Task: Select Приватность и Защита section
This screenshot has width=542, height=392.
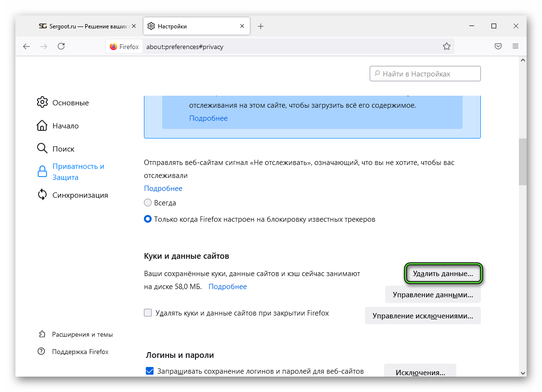Action: (x=71, y=172)
